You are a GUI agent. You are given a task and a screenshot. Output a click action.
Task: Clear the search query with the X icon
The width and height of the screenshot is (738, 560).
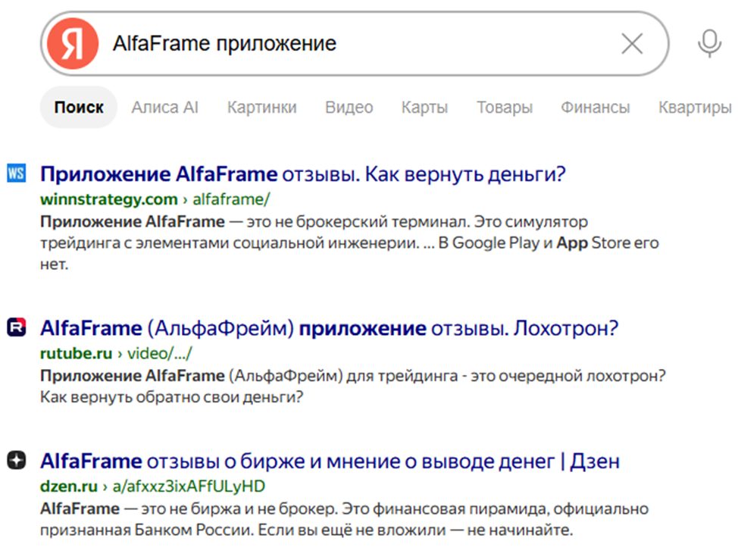pos(632,44)
